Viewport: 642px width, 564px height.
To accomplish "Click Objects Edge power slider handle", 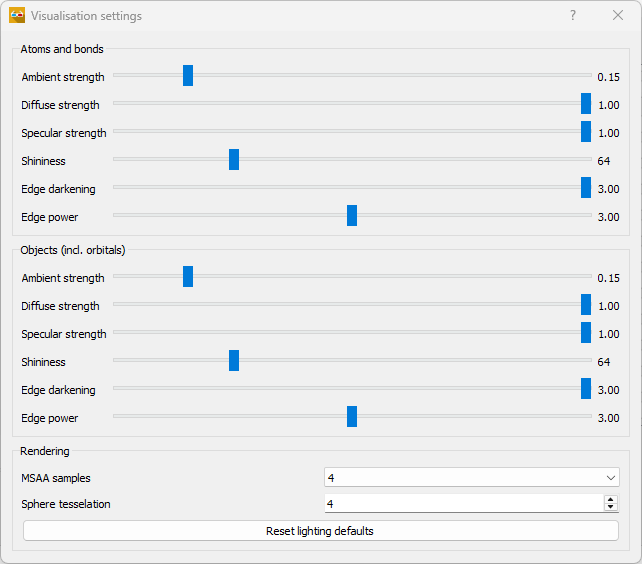I will coord(352,417).
